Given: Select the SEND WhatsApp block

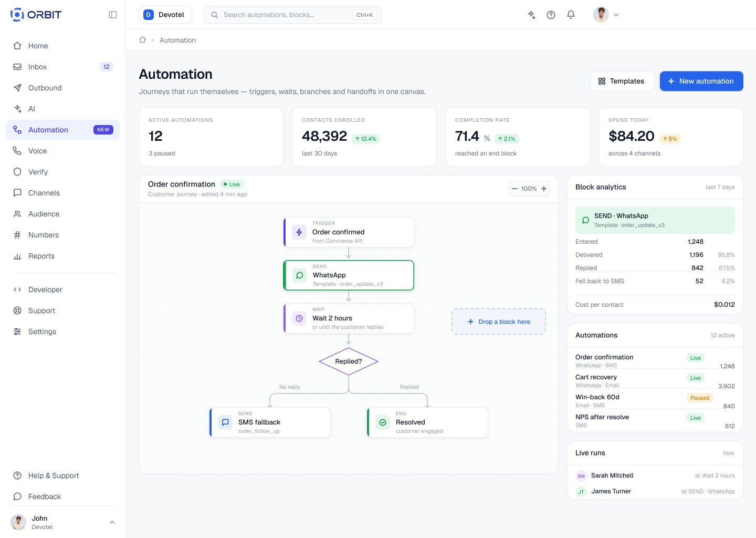Looking at the screenshot, I should [x=349, y=275].
